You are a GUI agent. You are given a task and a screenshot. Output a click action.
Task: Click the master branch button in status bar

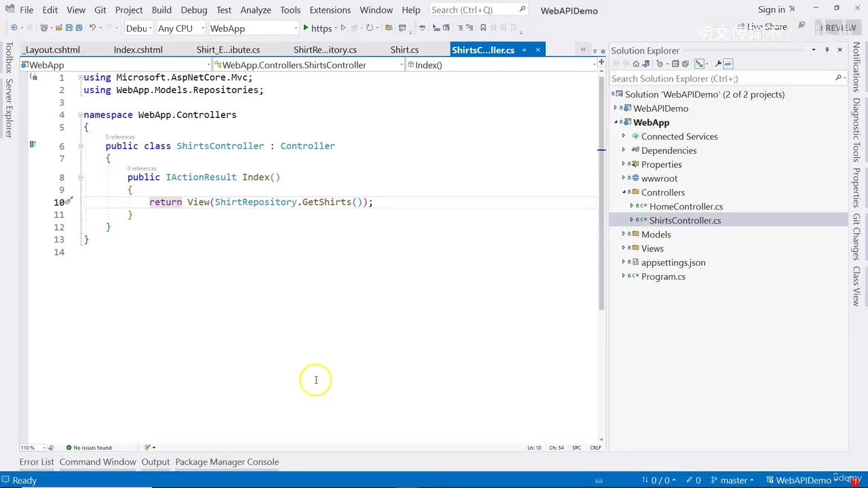coord(732,480)
